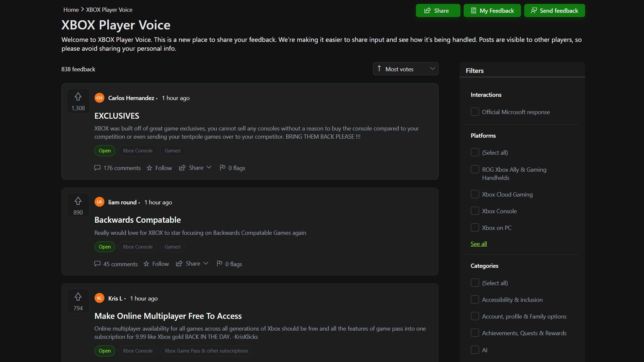Click Xbox Console tag on Backwards Compatable

137,247
